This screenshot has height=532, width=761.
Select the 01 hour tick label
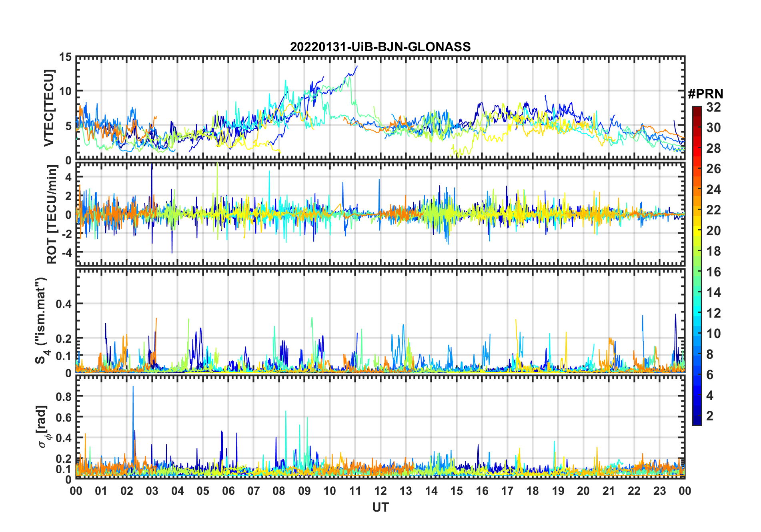[x=101, y=491]
